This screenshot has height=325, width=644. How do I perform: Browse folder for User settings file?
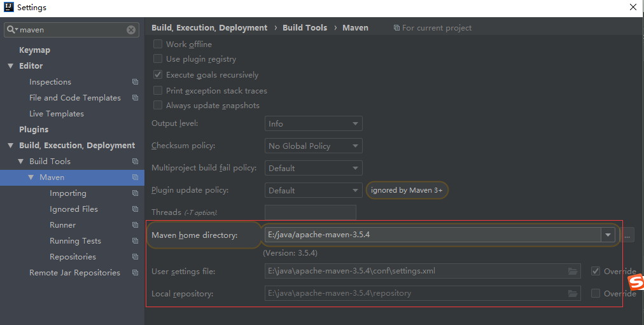pos(573,271)
